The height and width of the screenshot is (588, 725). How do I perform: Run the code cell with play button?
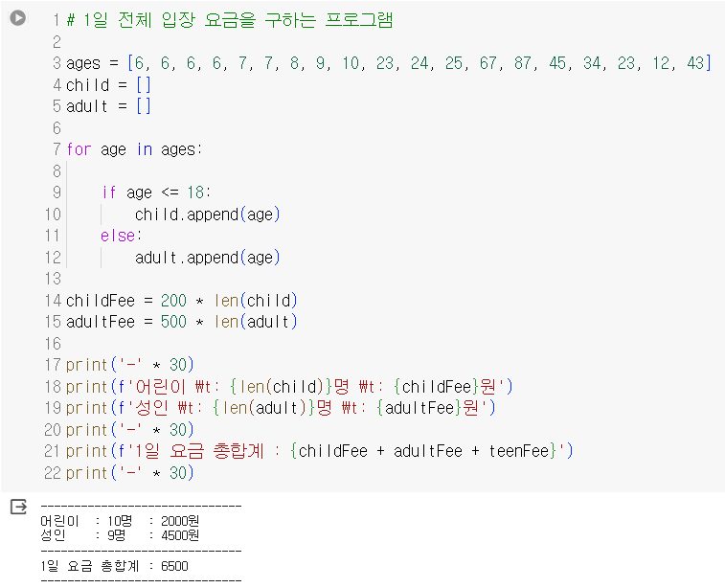pos(18,18)
